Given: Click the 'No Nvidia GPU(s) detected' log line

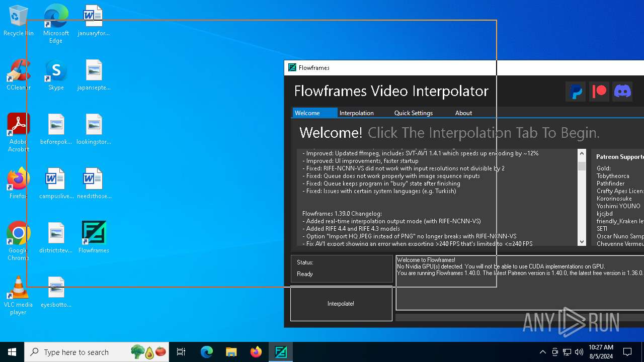Looking at the screenshot, I should point(501,266).
